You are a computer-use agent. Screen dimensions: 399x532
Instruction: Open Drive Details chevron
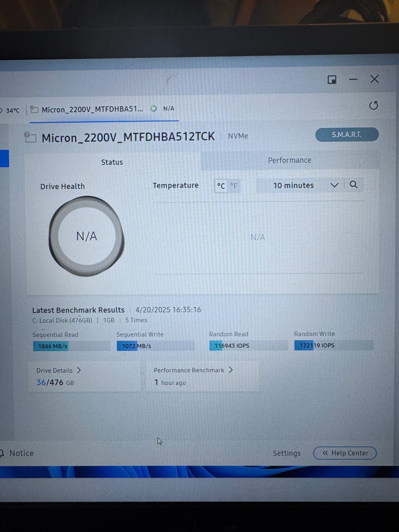click(x=79, y=370)
